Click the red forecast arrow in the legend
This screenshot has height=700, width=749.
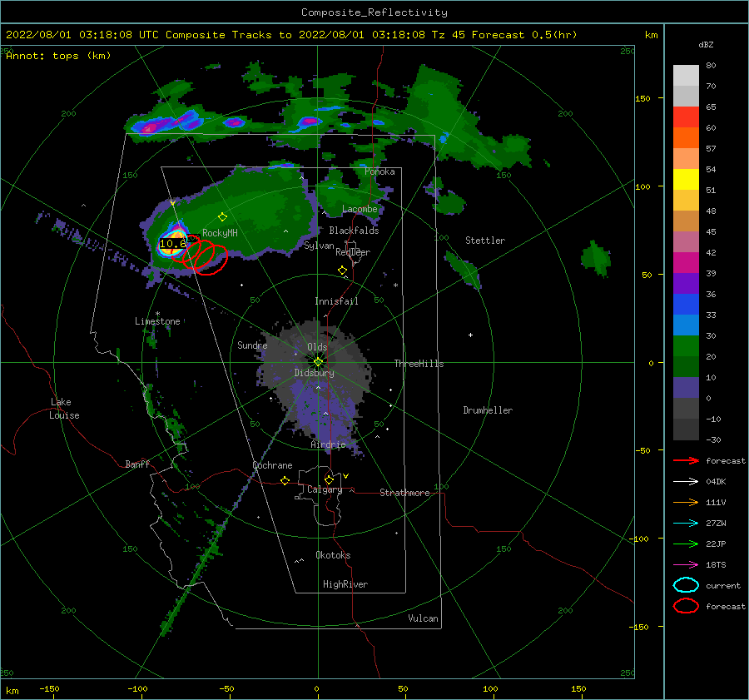point(686,460)
